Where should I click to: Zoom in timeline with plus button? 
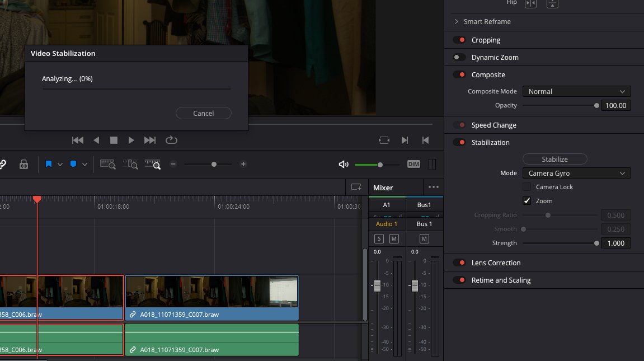243,165
